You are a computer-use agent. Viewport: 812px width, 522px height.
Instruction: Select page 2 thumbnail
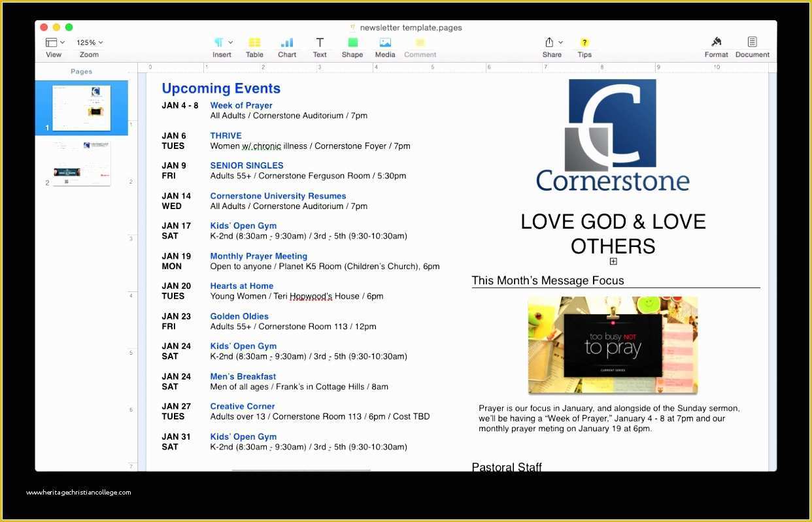pyautogui.click(x=81, y=163)
